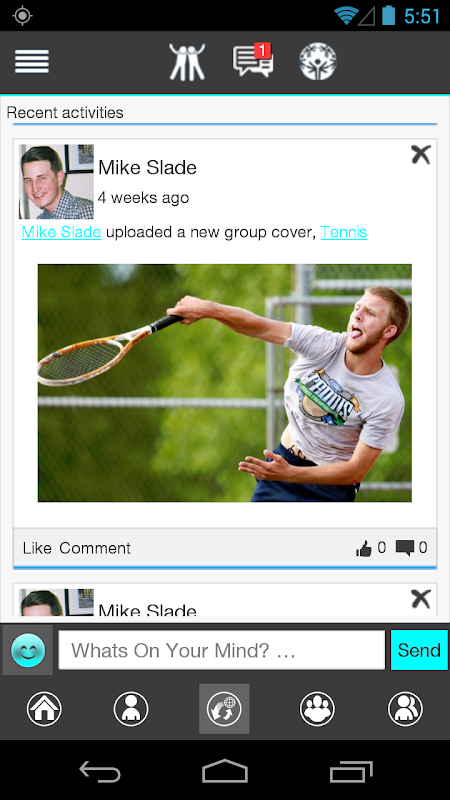Open the friends icon in bottom bar
This screenshot has height=800, width=450.
405,709
